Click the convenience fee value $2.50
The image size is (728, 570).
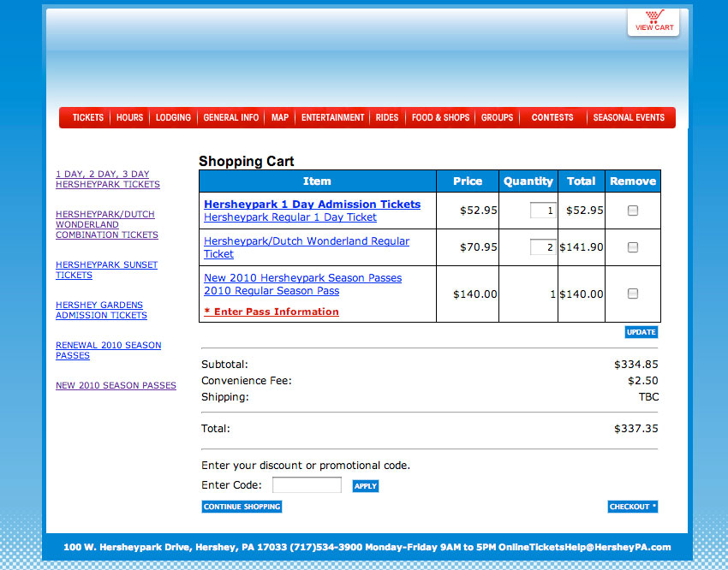(x=643, y=381)
